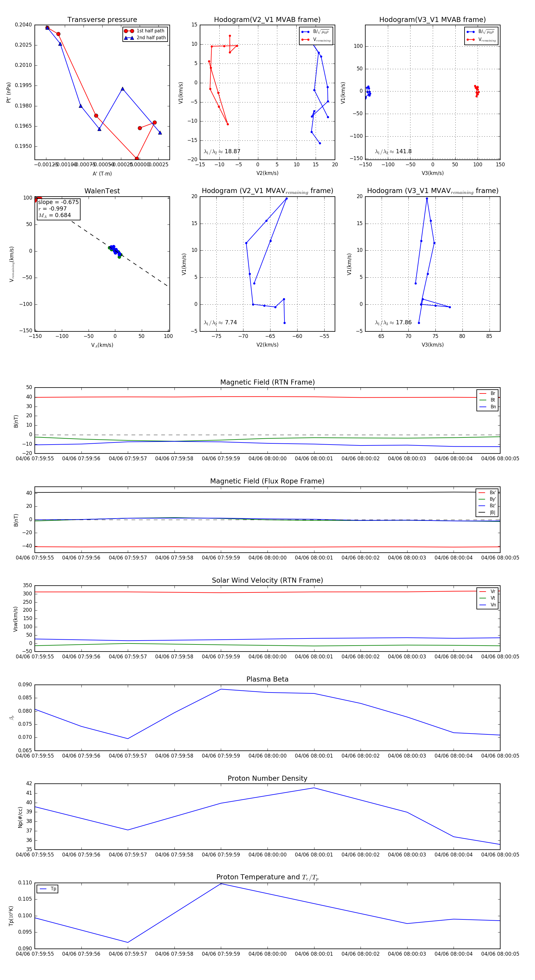Click the WalenTest slope and r annotation box
The width and height of the screenshot is (535, 980).
58,209
